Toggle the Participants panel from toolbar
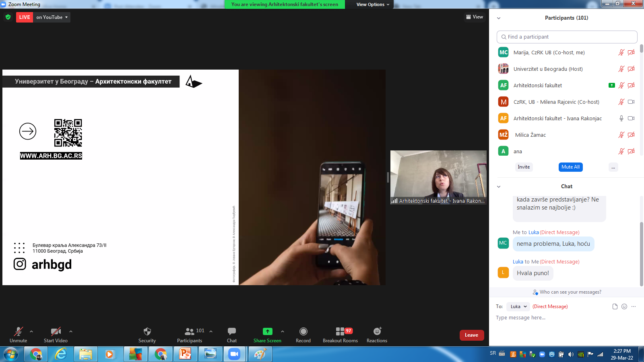The image size is (644, 362). (x=190, y=331)
